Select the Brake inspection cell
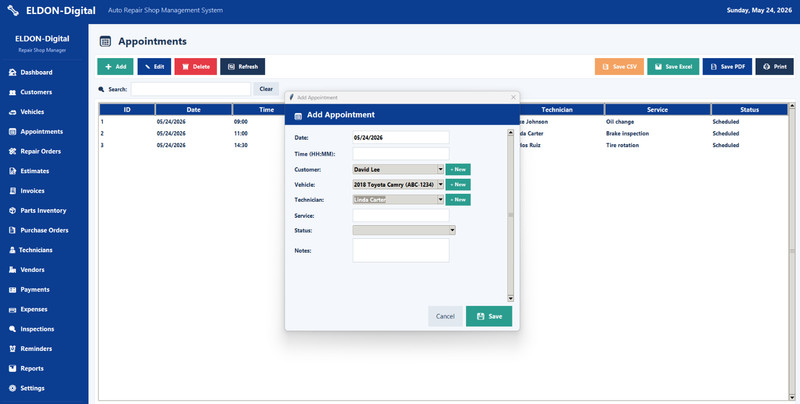The image size is (800, 404). (627, 134)
